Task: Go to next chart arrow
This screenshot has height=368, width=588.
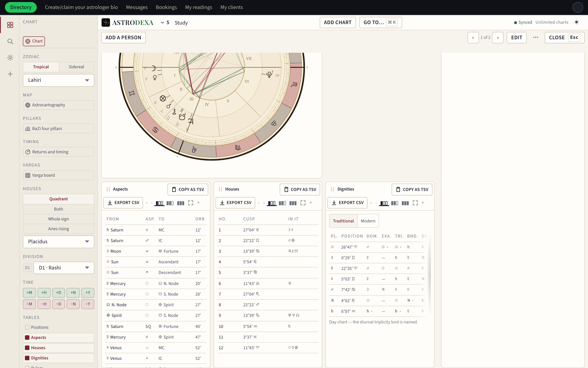Action: point(498,37)
